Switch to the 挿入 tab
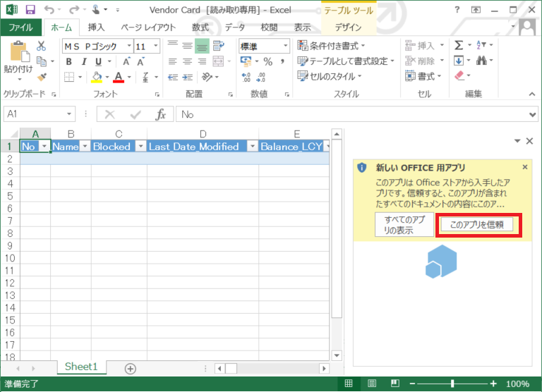The height and width of the screenshot is (392, 542). tap(96, 27)
